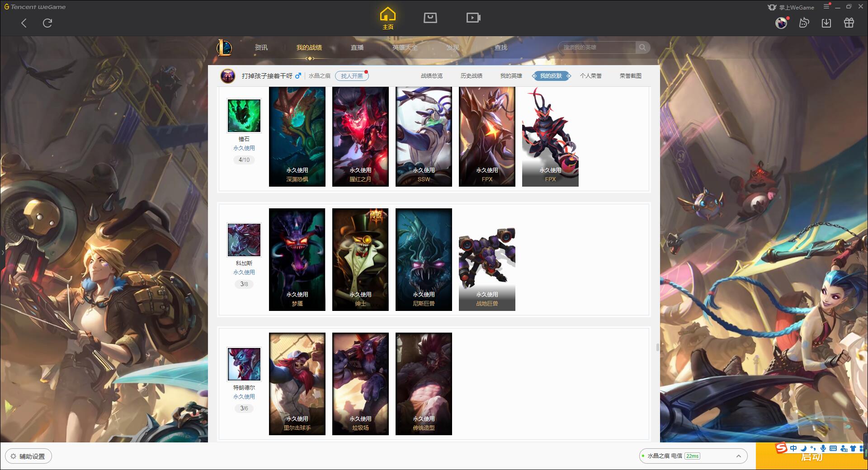Switch to the 发现 tab
The height and width of the screenshot is (470, 868).
coord(453,47)
